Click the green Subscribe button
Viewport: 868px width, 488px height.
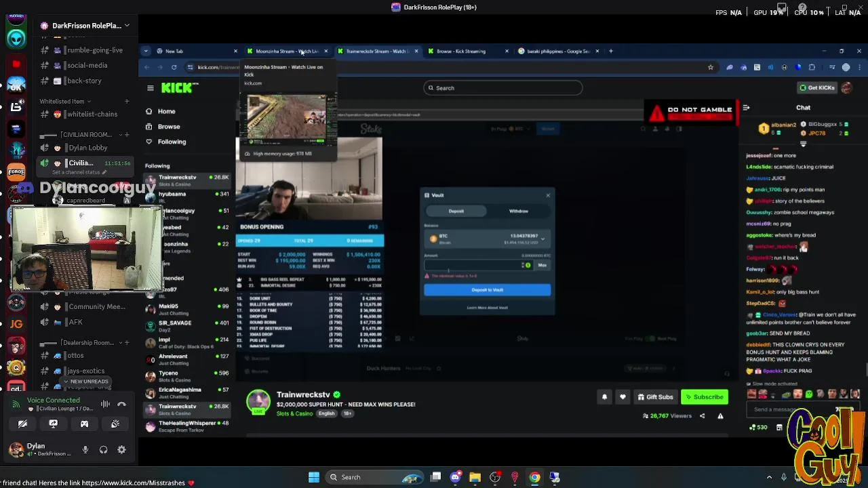(705, 397)
